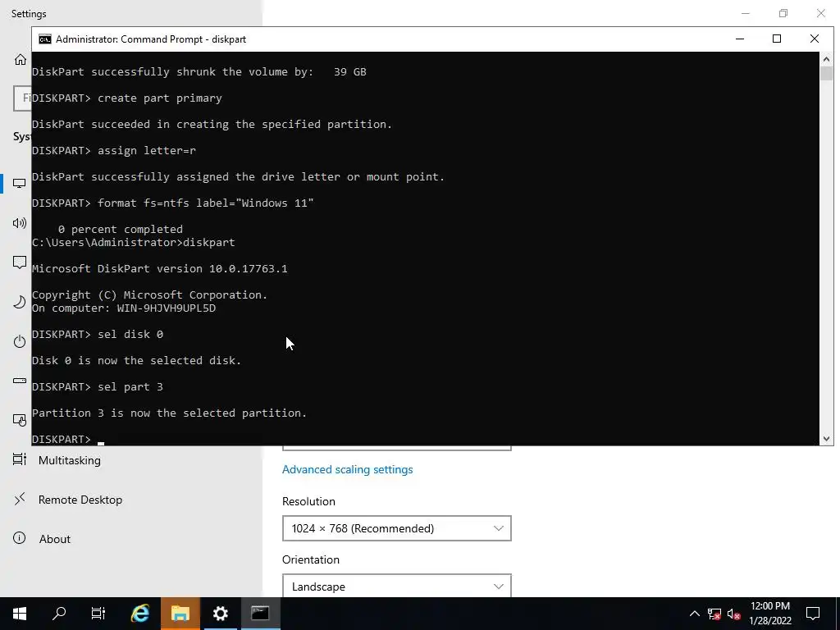Click the muted volume tray icon
This screenshot has width=840, height=630.
[x=734, y=614]
